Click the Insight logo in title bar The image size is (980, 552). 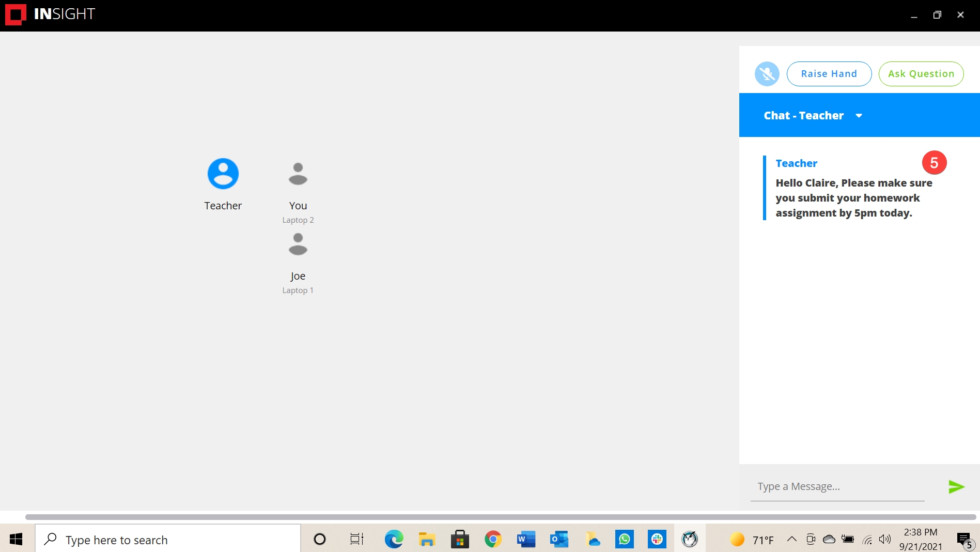tap(15, 14)
